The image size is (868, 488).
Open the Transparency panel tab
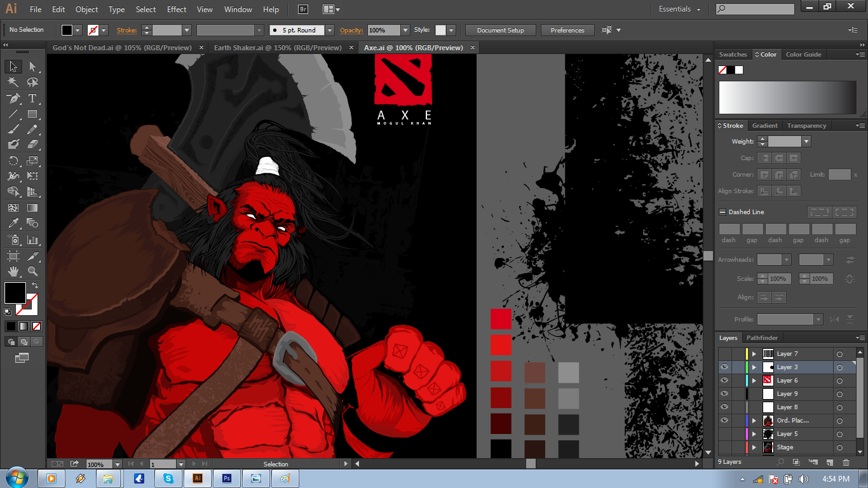coord(806,126)
